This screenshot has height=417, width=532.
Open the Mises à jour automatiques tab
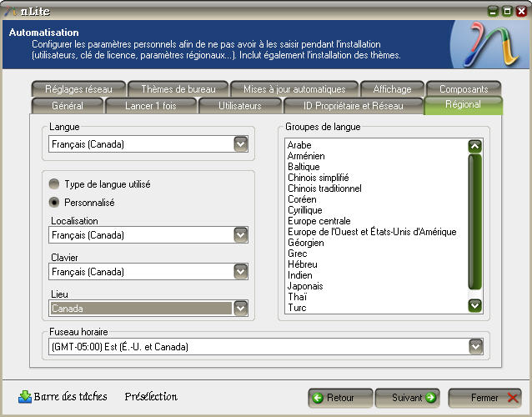(x=294, y=89)
